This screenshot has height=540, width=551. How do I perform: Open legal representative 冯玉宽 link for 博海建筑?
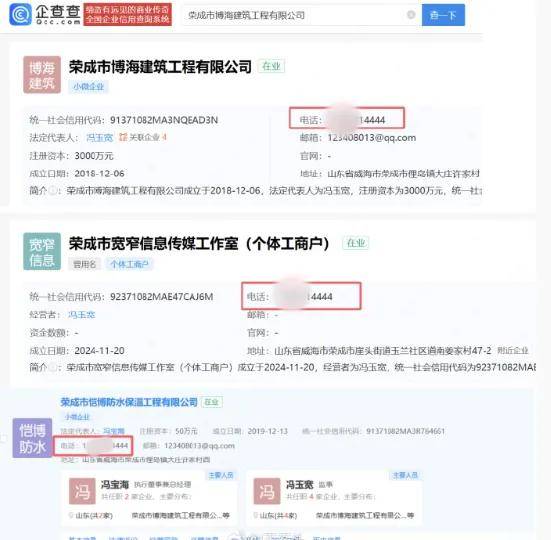[x=100, y=137]
